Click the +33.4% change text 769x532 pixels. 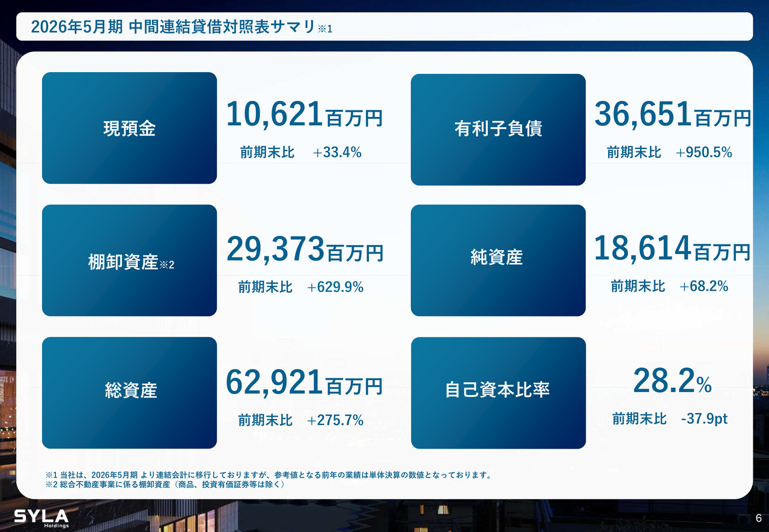coord(337,153)
